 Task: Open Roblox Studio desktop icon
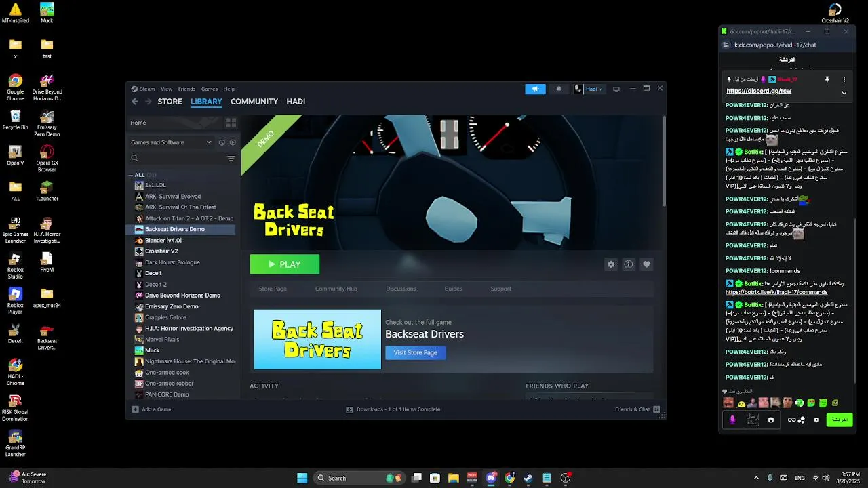coord(16,266)
